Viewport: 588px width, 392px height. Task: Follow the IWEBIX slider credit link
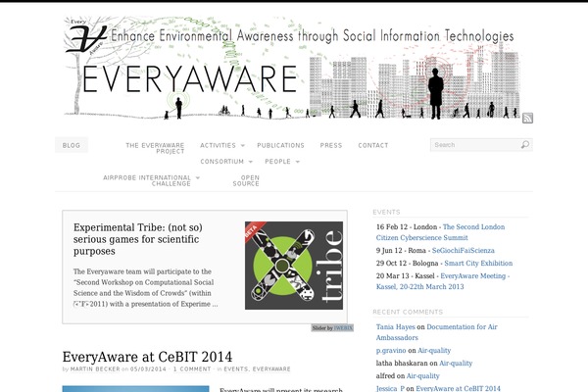click(343, 328)
